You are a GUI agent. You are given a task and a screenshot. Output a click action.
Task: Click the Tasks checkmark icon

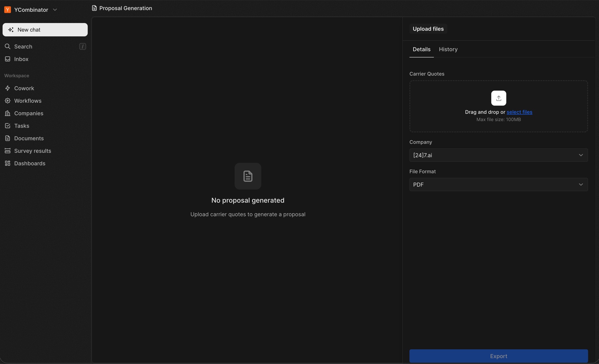click(x=7, y=125)
